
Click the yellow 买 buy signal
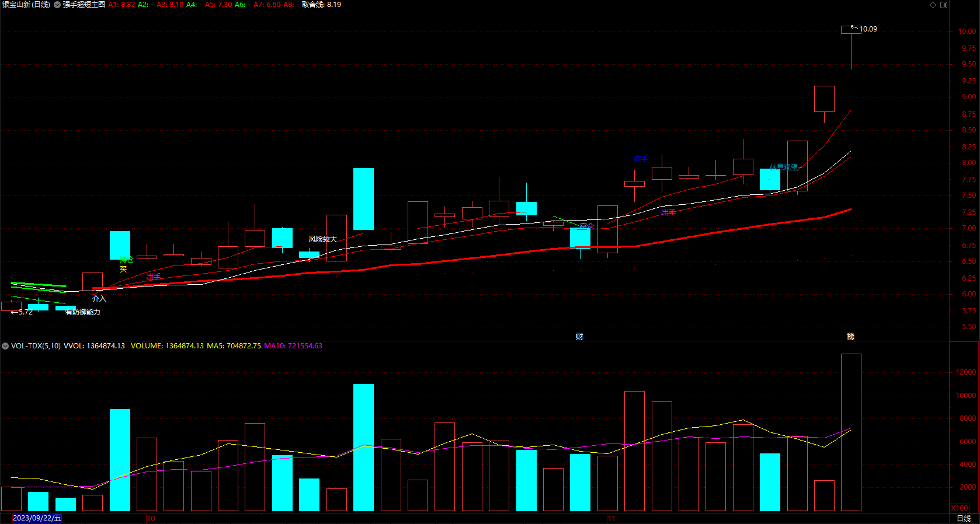coord(123,269)
